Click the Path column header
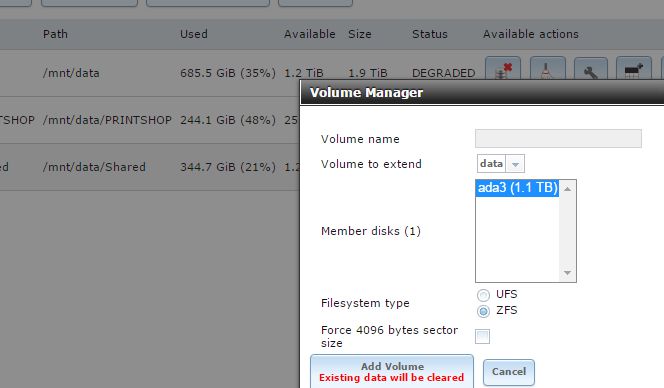The width and height of the screenshot is (664, 388). click(55, 34)
